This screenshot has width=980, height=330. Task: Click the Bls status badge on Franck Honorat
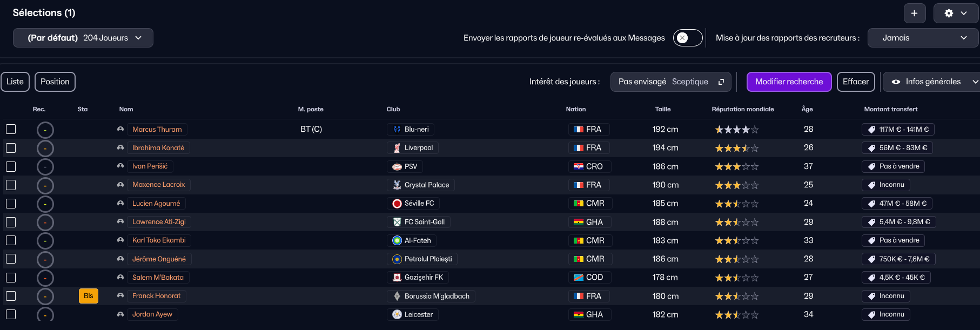coord(89,296)
